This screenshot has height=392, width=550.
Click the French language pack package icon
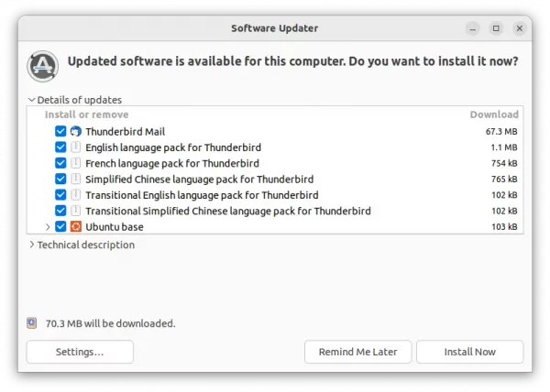click(75, 163)
